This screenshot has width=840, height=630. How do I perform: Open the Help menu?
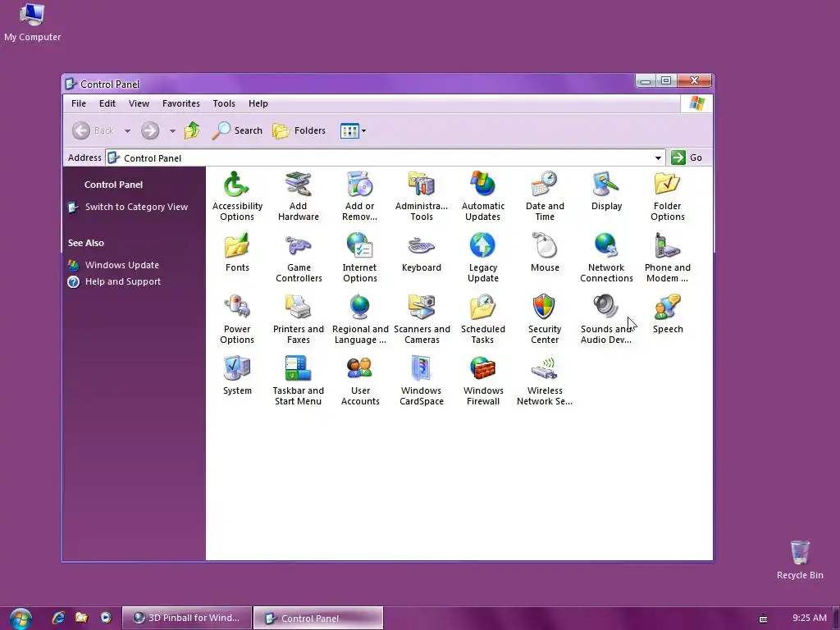coord(258,103)
